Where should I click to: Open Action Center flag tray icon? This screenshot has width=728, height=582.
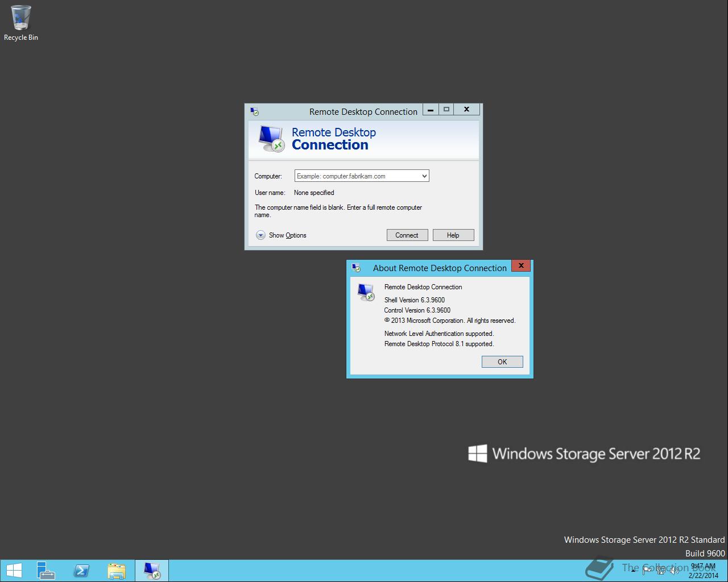[x=647, y=571]
